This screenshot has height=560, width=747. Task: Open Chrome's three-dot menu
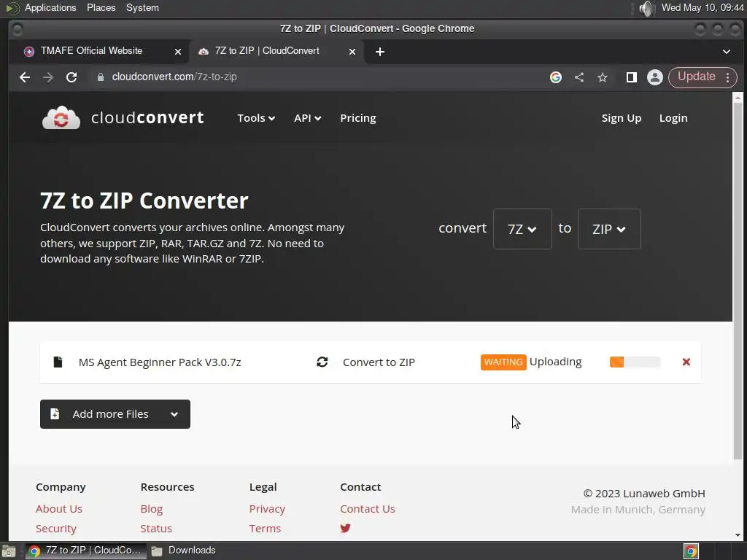point(728,77)
